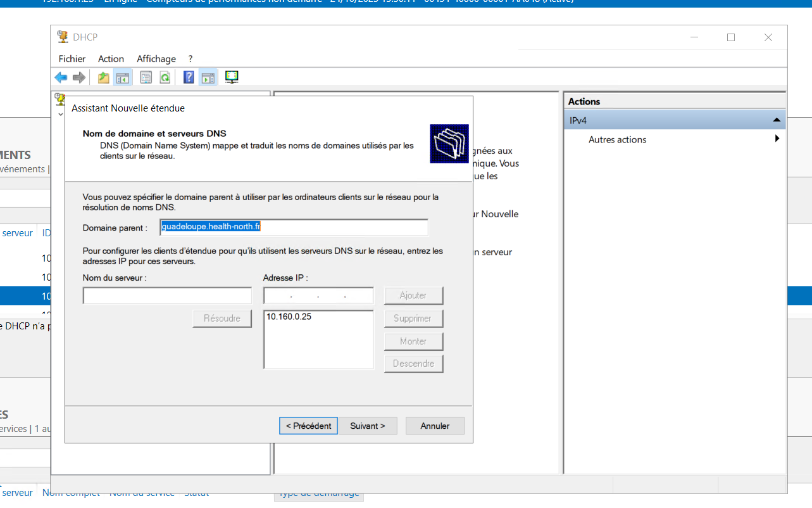This screenshot has width=812, height=508.
Task: Click the blue Back arrow in toolbar
Action: 61,77
